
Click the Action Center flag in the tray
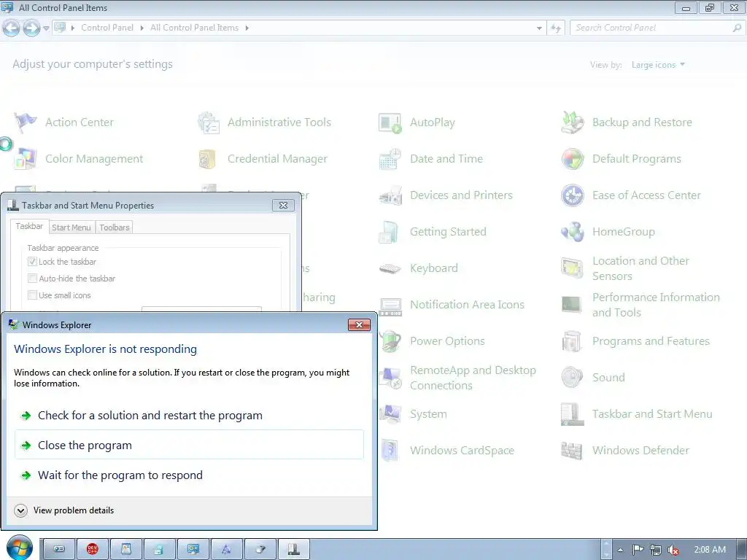[638, 550]
